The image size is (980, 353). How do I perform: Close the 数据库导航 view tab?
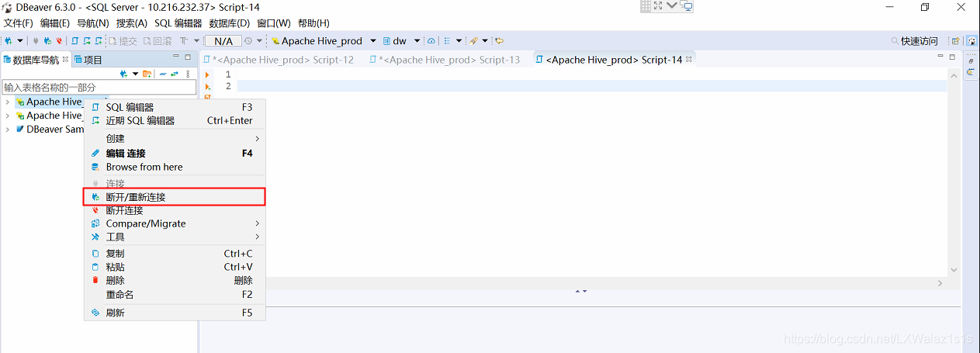66,59
